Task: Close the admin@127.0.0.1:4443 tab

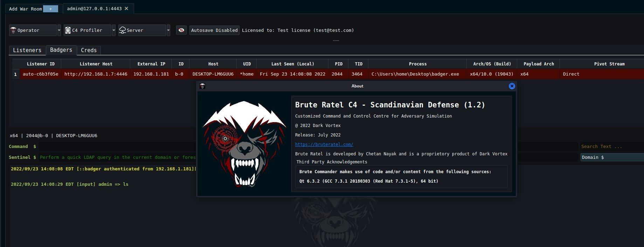Action: point(126,8)
